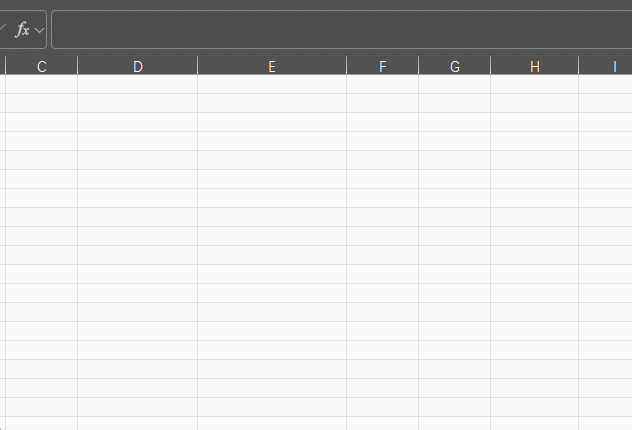Image resolution: width=632 pixels, height=430 pixels.
Task: Select the topmost visible cell in column D
Action: (137, 84)
